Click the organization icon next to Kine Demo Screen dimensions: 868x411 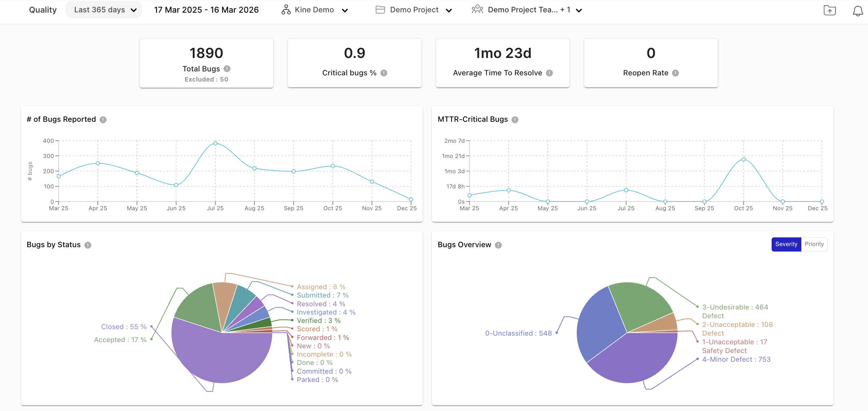point(285,10)
